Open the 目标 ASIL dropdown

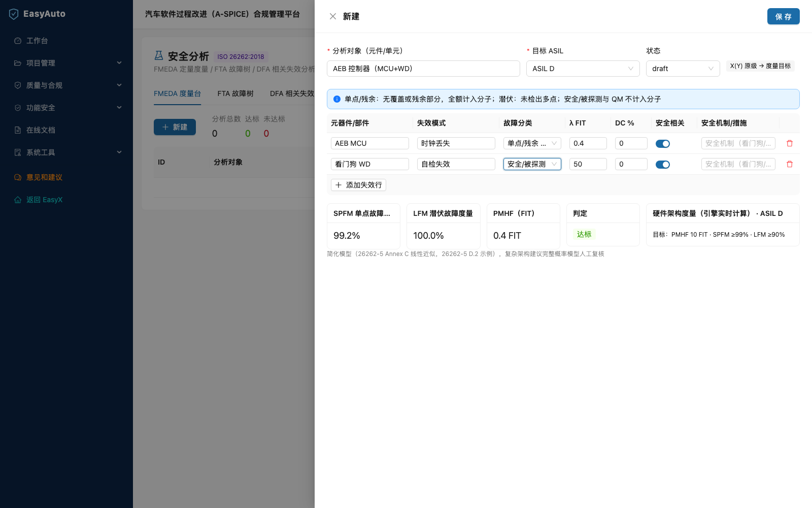click(x=583, y=69)
